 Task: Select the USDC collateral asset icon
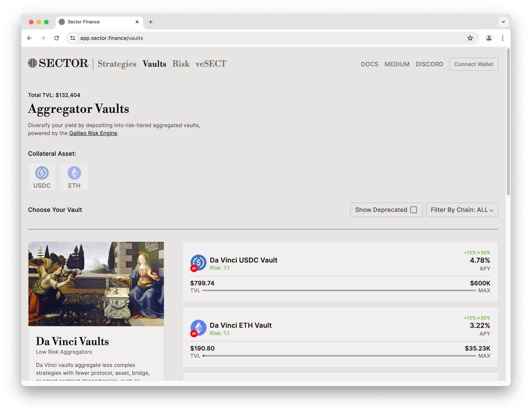[x=42, y=173]
